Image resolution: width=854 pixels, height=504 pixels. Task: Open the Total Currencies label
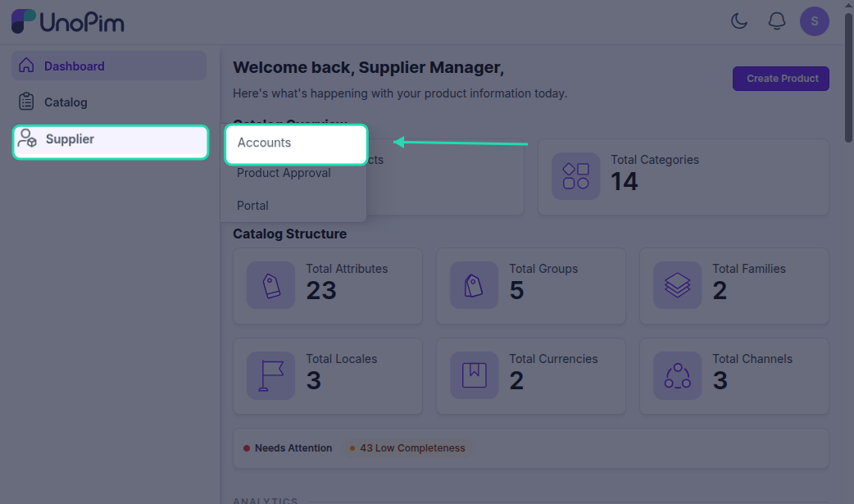pyautogui.click(x=553, y=358)
